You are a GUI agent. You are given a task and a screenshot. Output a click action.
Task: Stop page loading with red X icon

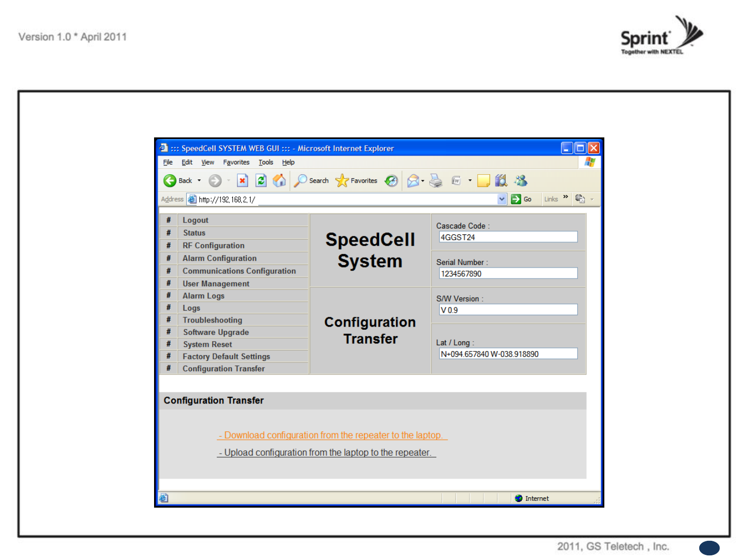[x=242, y=180]
